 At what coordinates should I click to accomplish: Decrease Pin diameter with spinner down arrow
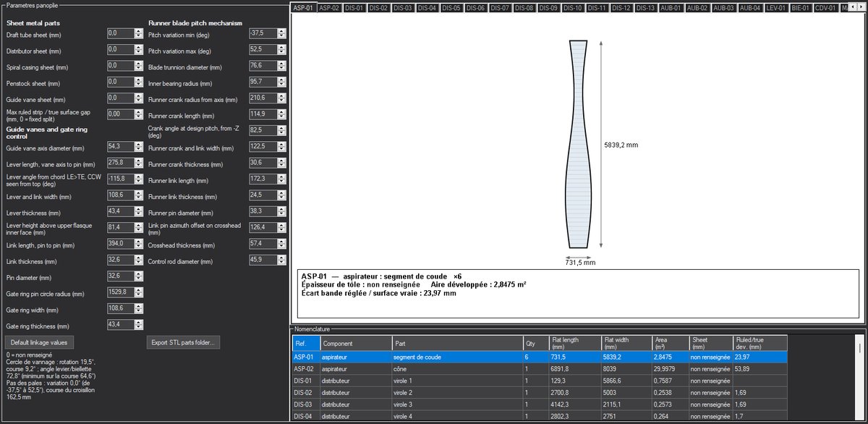coord(139,279)
